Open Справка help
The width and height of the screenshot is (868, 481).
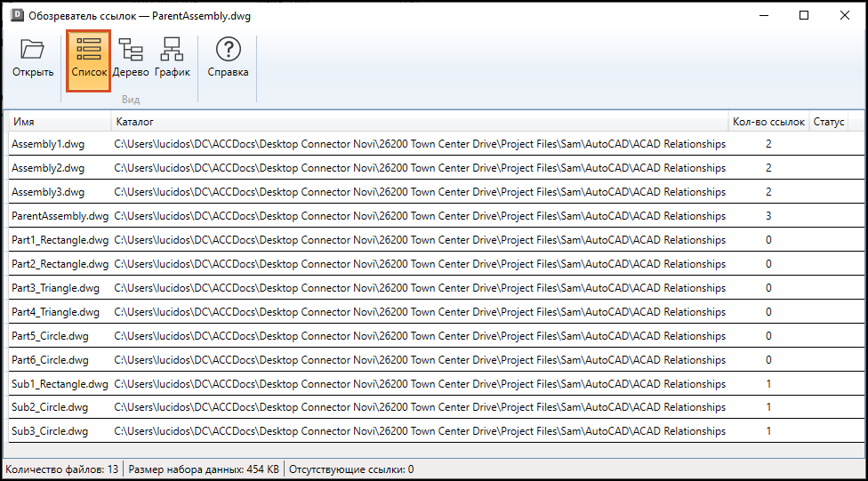tap(228, 58)
